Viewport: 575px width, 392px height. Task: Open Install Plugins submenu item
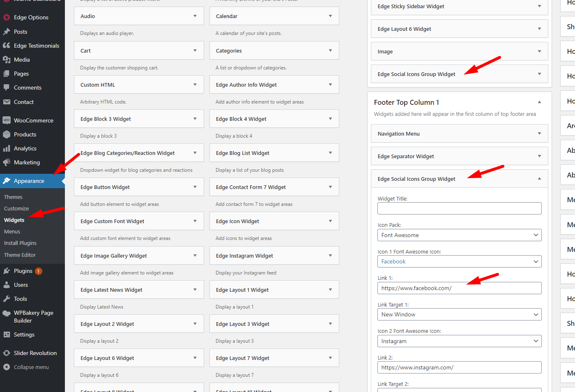[20, 243]
